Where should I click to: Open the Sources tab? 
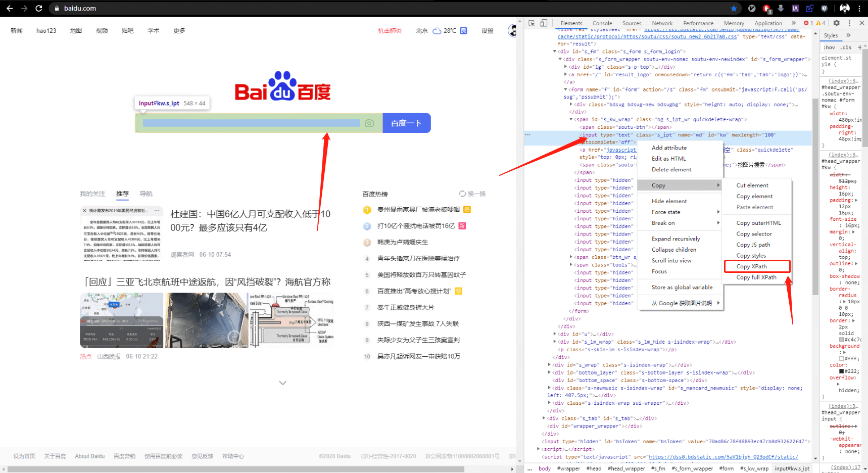click(632, 23)
